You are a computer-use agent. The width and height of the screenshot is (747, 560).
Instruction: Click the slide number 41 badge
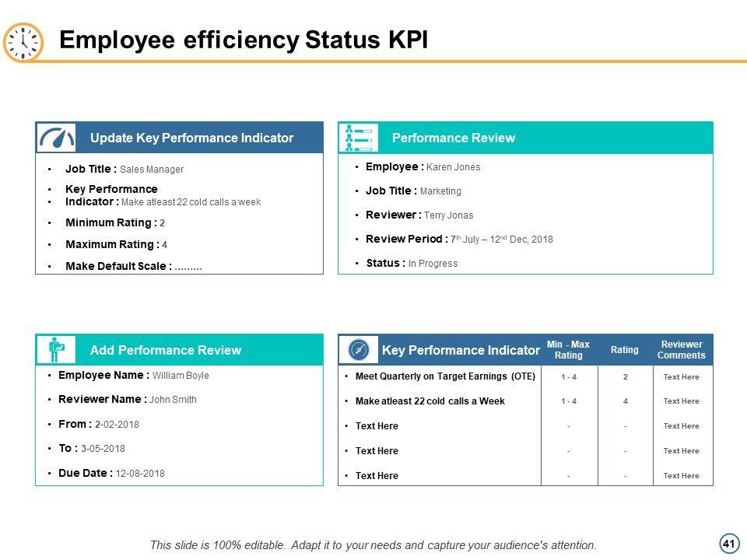[728, 544]
